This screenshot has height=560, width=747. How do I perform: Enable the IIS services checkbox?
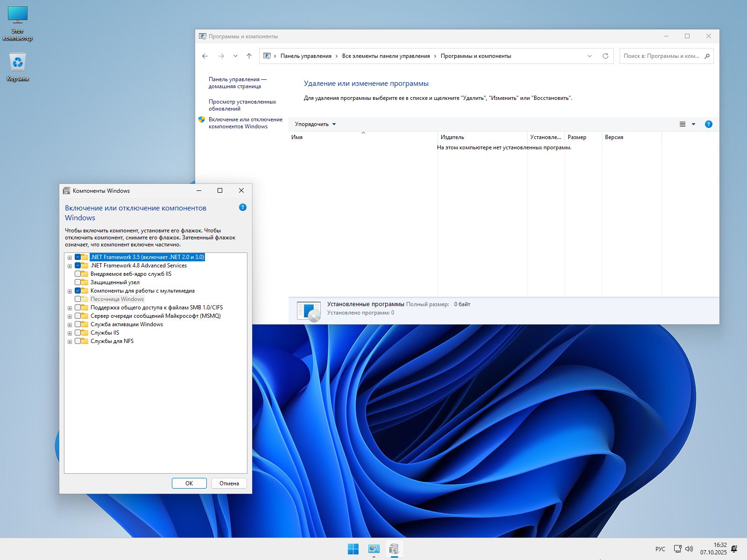tap(78, 333)
